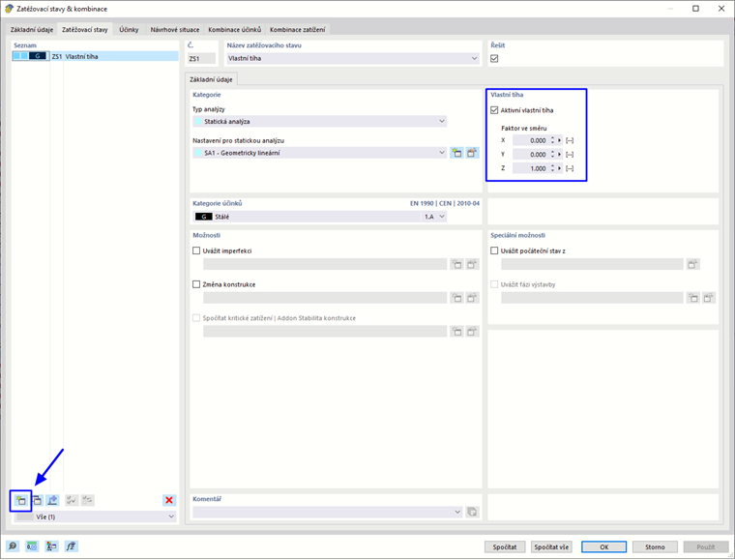Open Typ analýzy dropdown

click(x=320, y=121)
